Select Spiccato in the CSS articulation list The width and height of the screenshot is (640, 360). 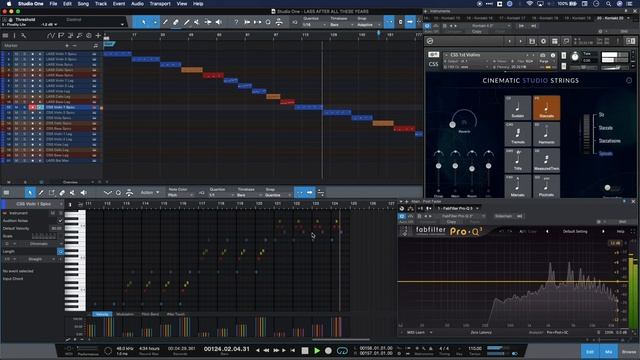(606, 154)
